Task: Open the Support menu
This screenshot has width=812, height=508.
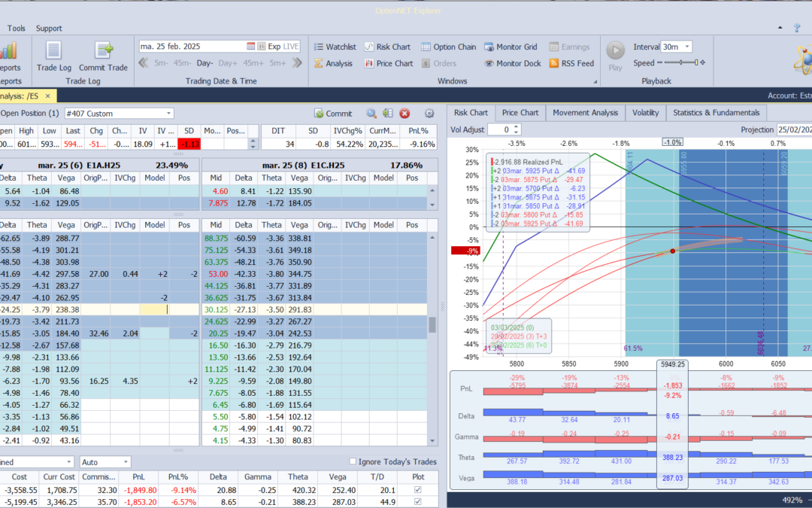Action: [x=49, y=29]
